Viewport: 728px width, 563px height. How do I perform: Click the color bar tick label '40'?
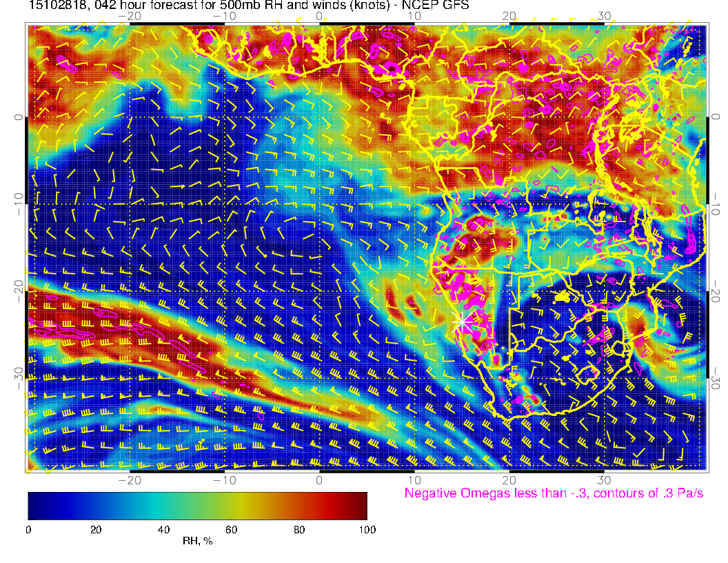[163, 530]
